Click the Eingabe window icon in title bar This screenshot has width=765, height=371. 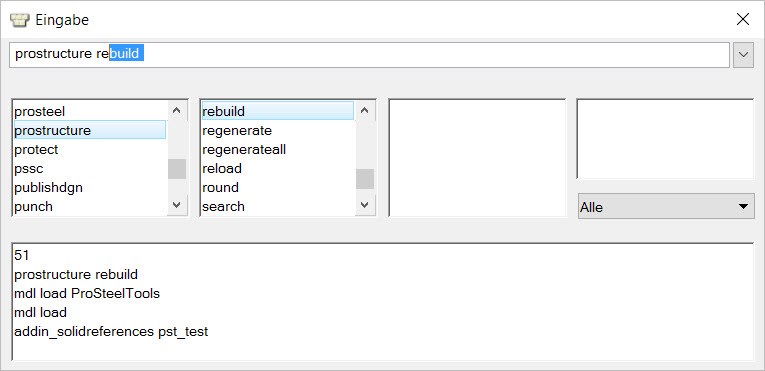[x=20, y=20]
